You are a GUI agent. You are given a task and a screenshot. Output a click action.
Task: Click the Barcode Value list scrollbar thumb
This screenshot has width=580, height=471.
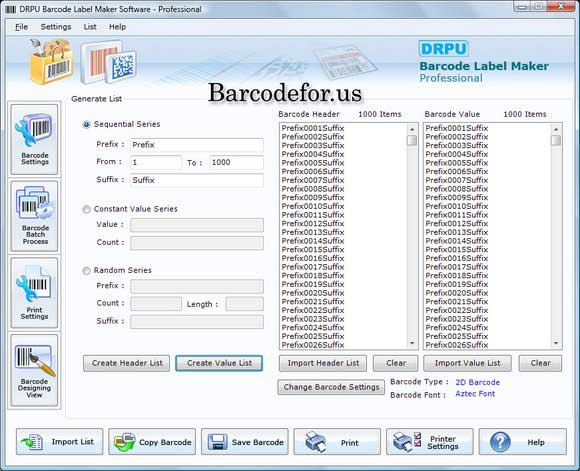(x=556, y=140)
